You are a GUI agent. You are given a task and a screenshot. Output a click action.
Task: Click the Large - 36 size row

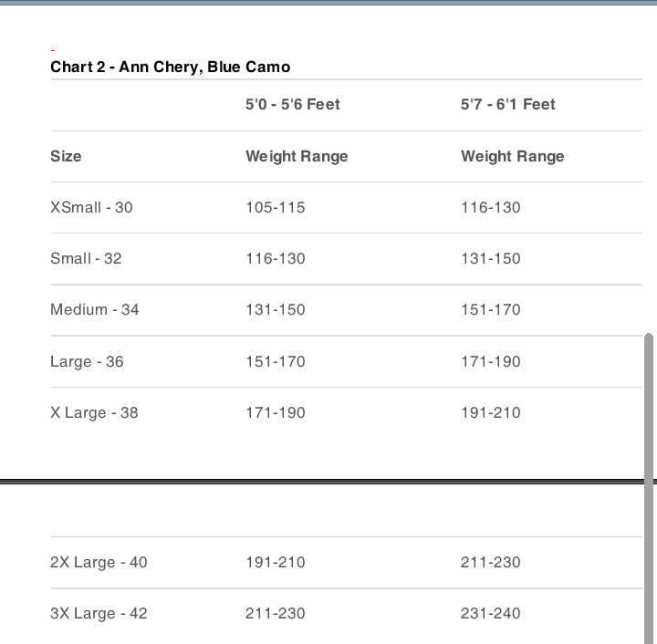pyautogui.click(x=87, y=361)
